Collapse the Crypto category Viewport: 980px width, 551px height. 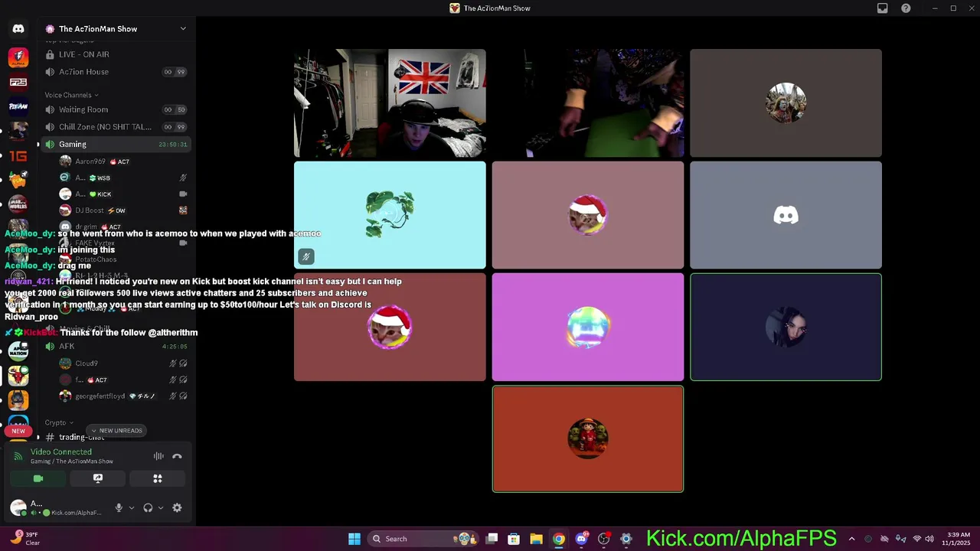(59, 422)
